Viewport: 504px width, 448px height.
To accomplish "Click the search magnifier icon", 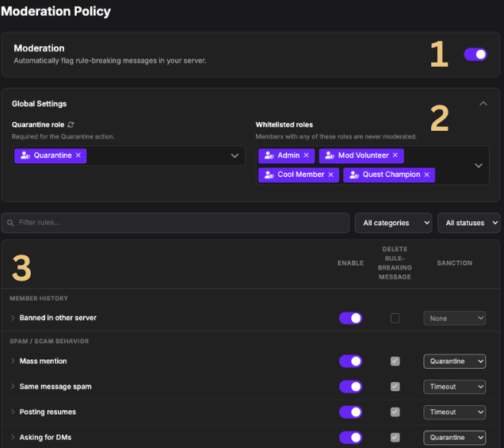I will tap(10, 223).
